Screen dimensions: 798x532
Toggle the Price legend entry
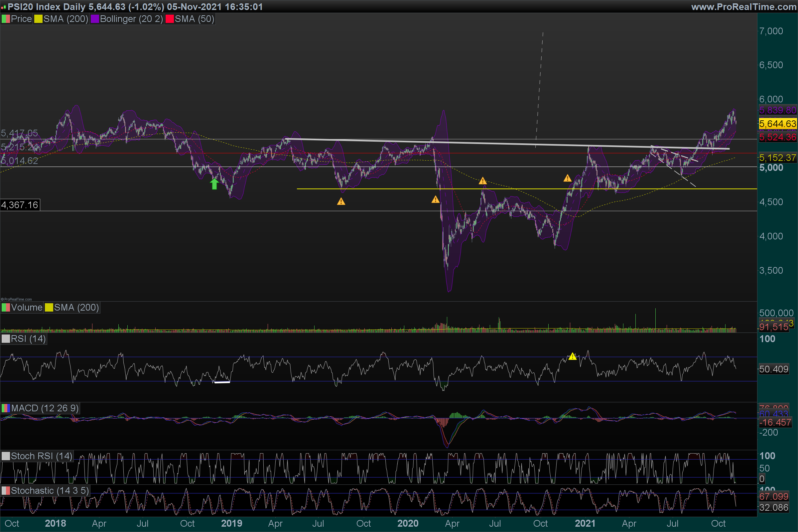21,19
